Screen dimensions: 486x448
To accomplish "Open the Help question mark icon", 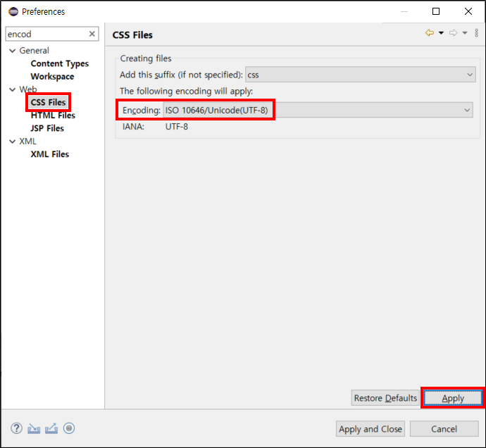I will pos(16,428).
